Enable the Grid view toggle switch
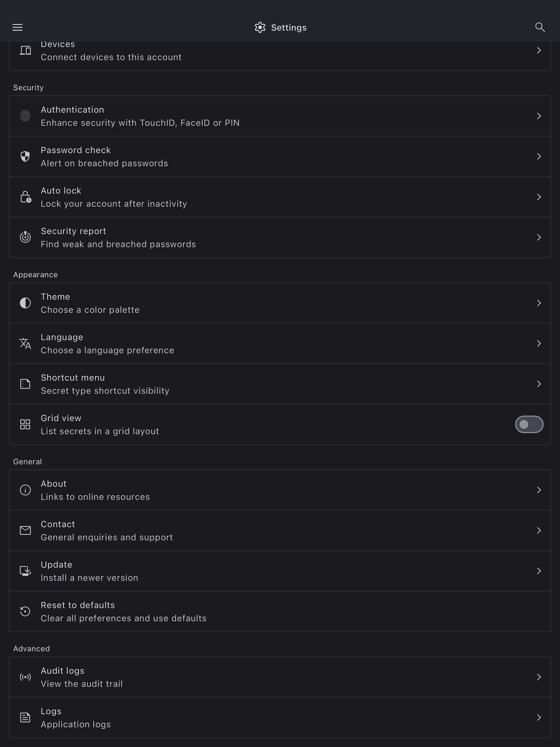560x747 pixels. point(529,424)
